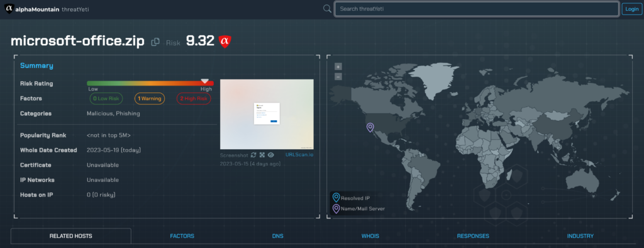The width and height of the screenshot is (644, 248).
Task: Click the microsoft-office.zip title
Action: point(77,41)
